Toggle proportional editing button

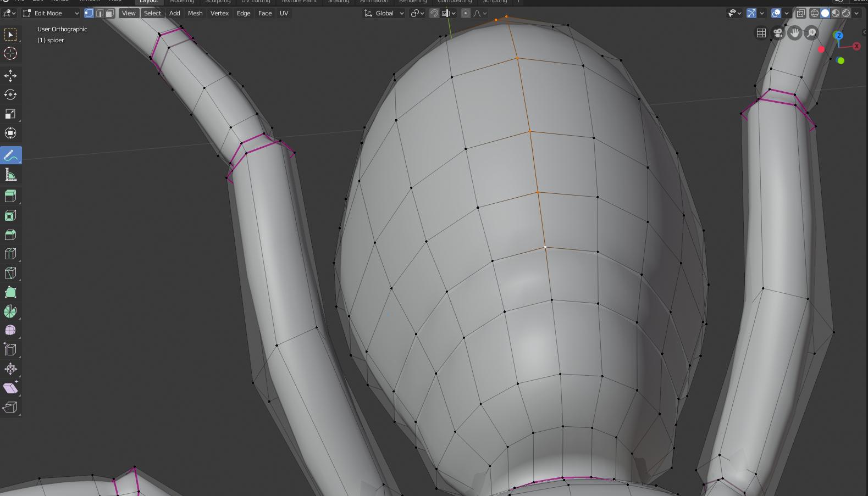coord(466,13)
